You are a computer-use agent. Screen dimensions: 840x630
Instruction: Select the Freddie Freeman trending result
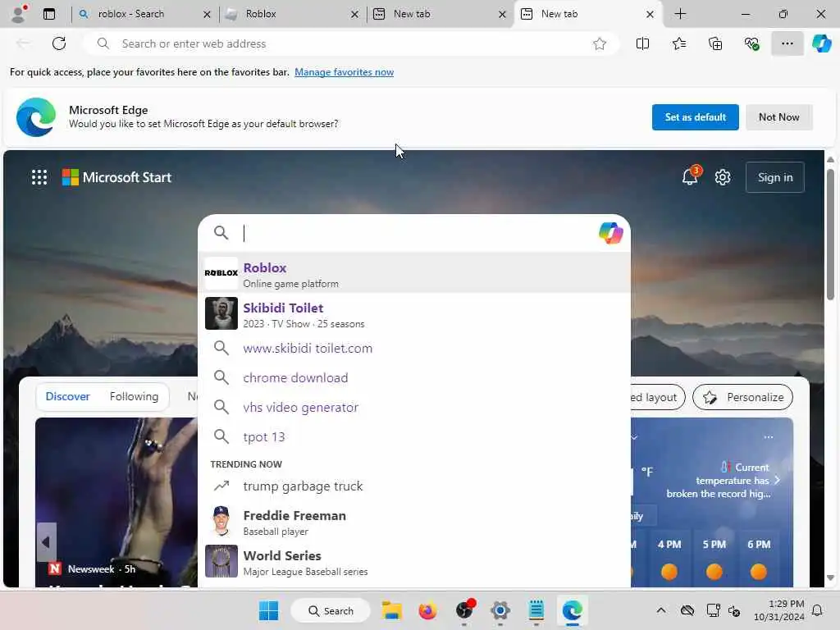tap(414, 521)
